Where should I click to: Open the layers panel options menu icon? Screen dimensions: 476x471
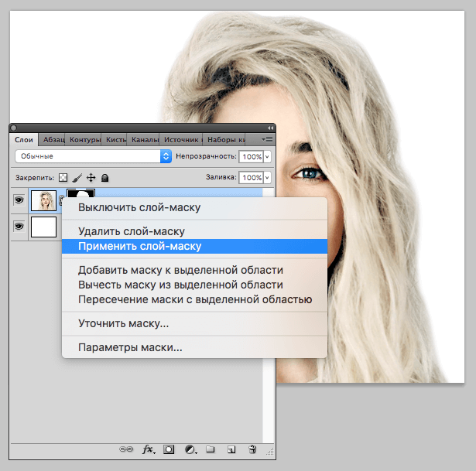tap(268, 140)
